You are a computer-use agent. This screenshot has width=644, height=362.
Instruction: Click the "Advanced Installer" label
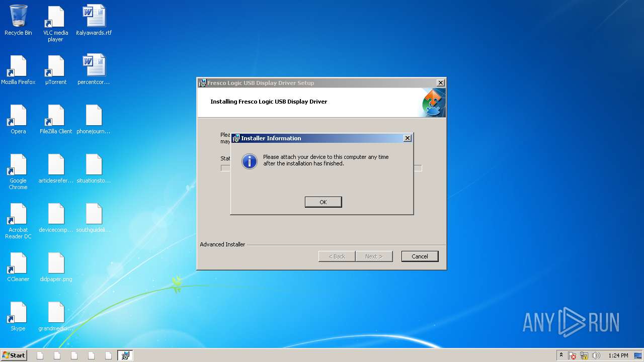coord(222,244)
